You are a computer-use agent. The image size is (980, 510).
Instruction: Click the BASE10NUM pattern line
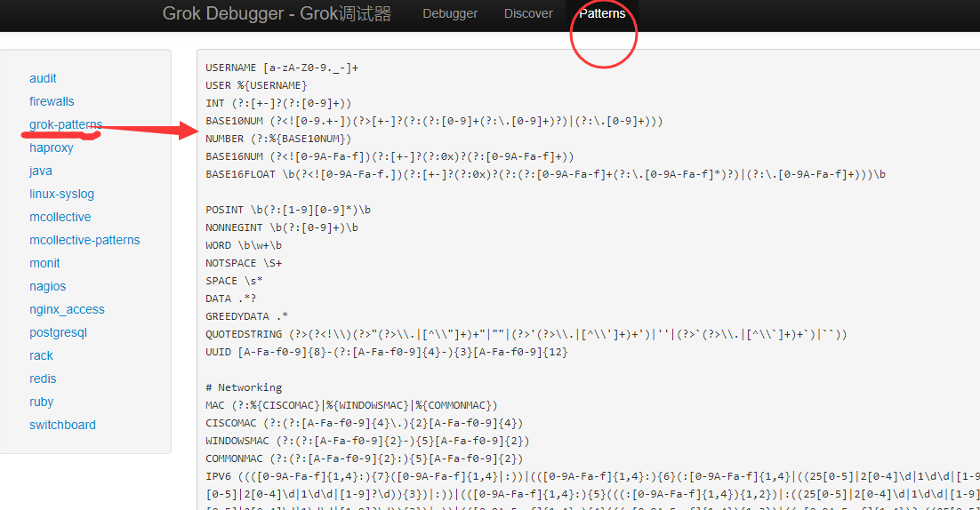coord(434,121)
